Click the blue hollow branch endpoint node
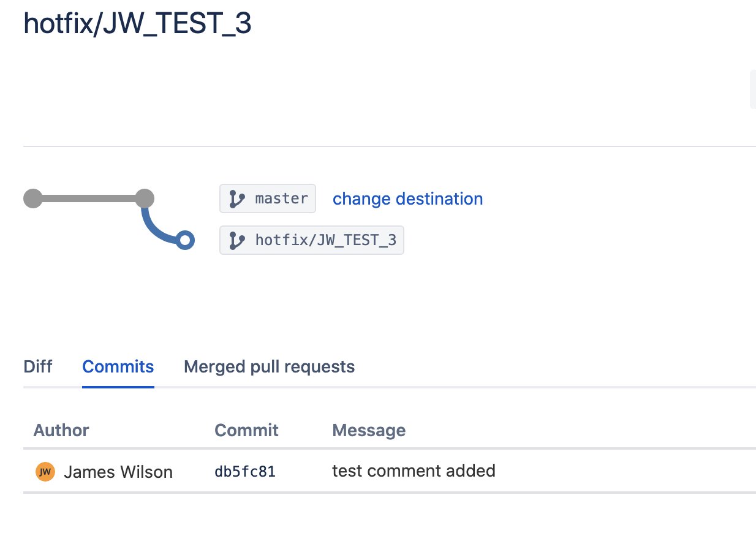Image resolution: width=756 pixels, height=533 pixels. coord(184,240)
